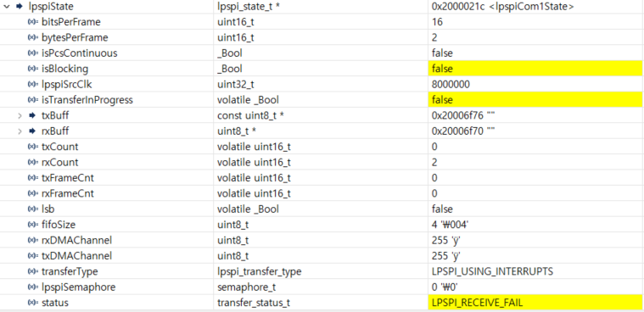Viewport: 644px width, 312px height.
Task: Click the pointer arrow icon beside lpspiState
Action: coord(19,7)
